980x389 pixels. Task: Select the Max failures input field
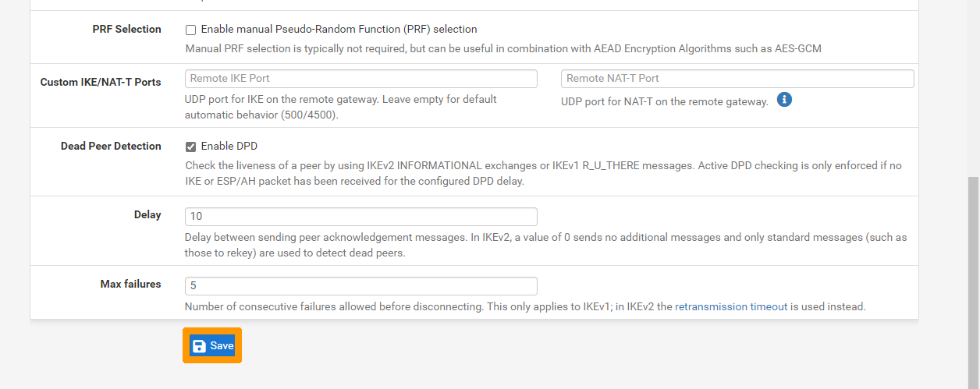tap(360, 286)
